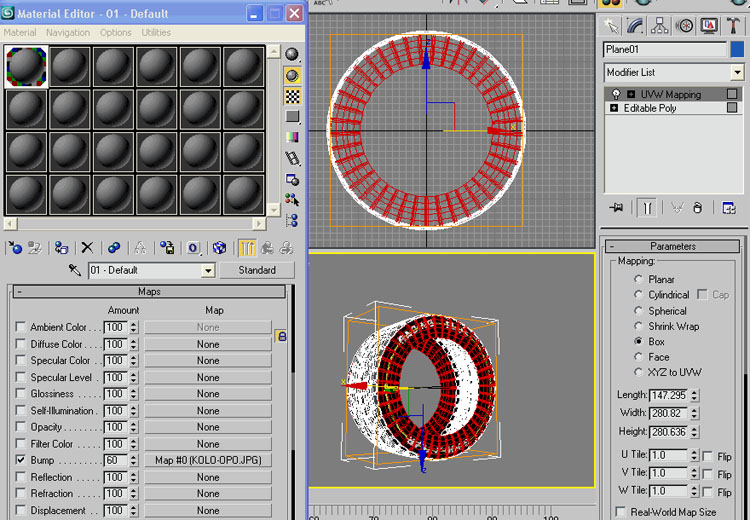Open the Utilities hammer panel

click(734, 26)
